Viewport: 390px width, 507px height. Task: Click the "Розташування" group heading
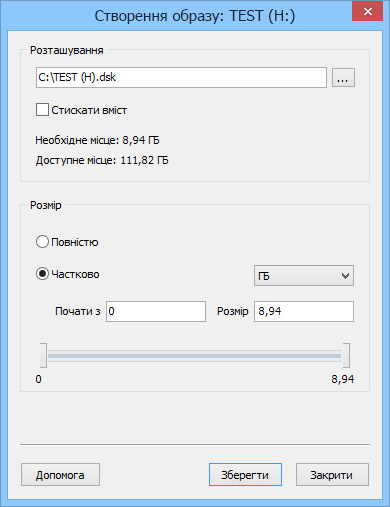coord(67,50)
